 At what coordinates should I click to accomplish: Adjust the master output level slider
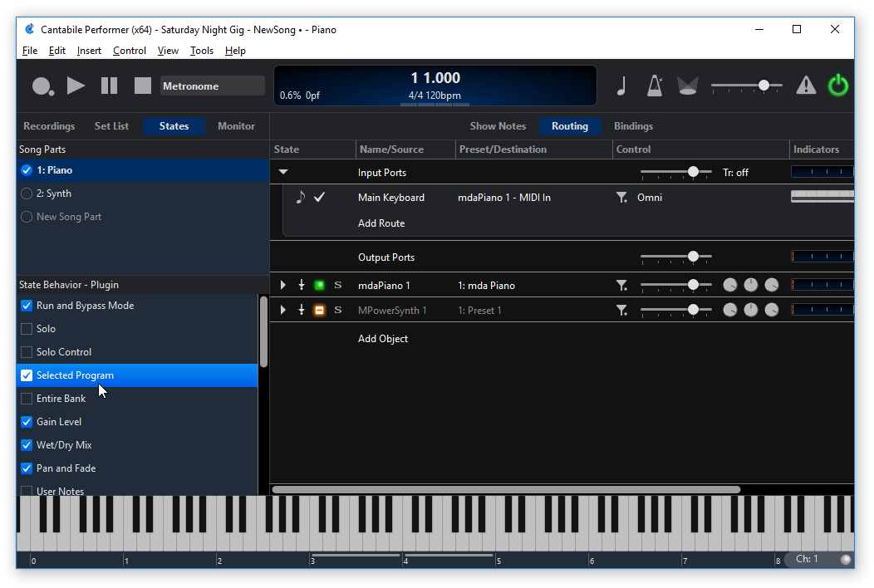coord(746,86)
